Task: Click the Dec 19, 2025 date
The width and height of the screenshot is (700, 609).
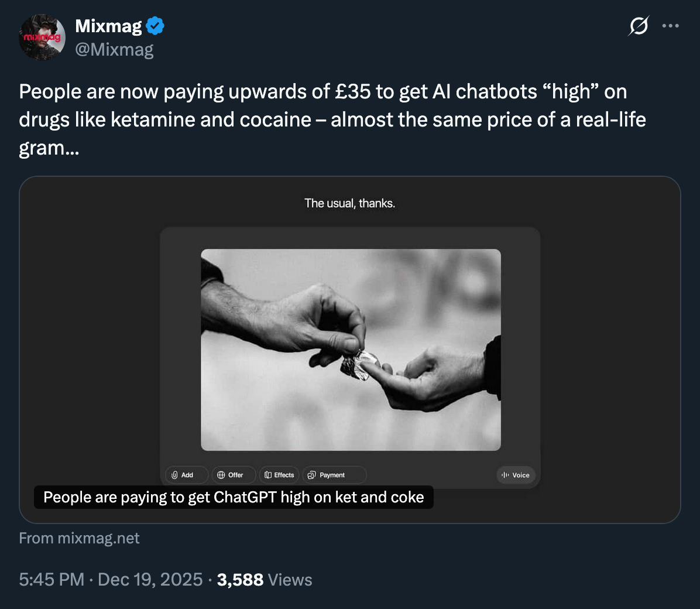Action: pos(150,580)
